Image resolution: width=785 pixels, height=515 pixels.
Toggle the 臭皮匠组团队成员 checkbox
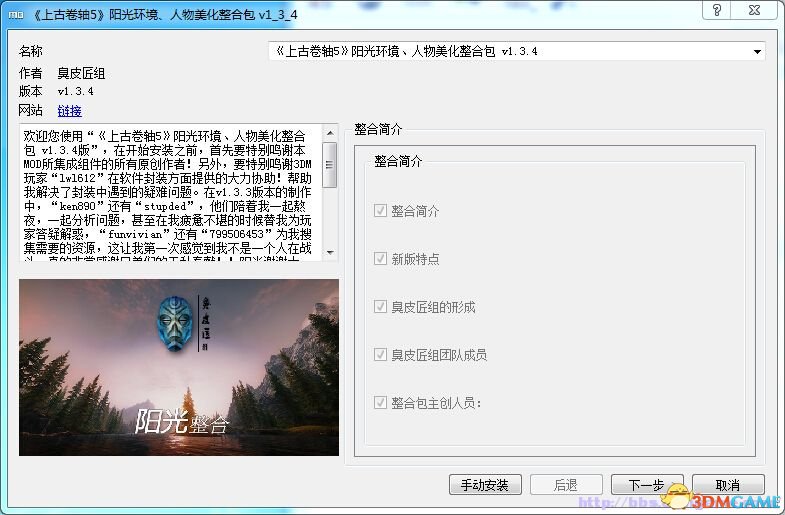[380, 354]
